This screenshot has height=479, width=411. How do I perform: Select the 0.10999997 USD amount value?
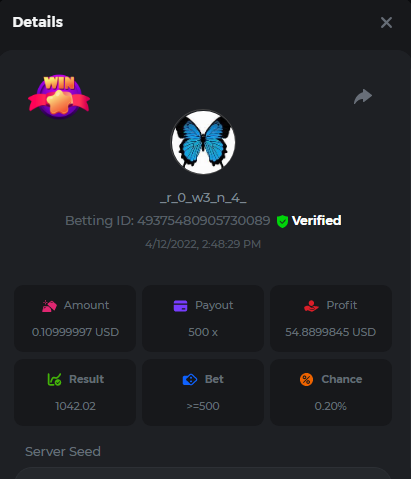click(75, 332)
